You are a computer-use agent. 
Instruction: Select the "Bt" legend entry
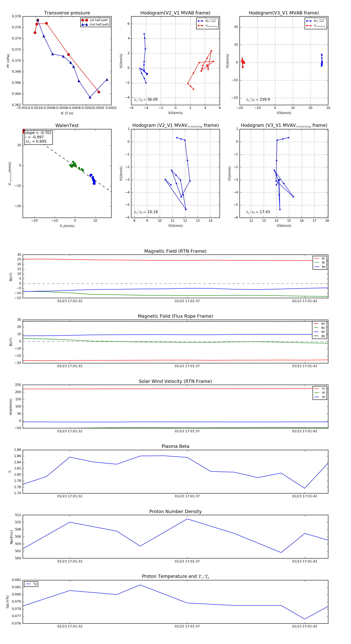[x=320, y=263]
